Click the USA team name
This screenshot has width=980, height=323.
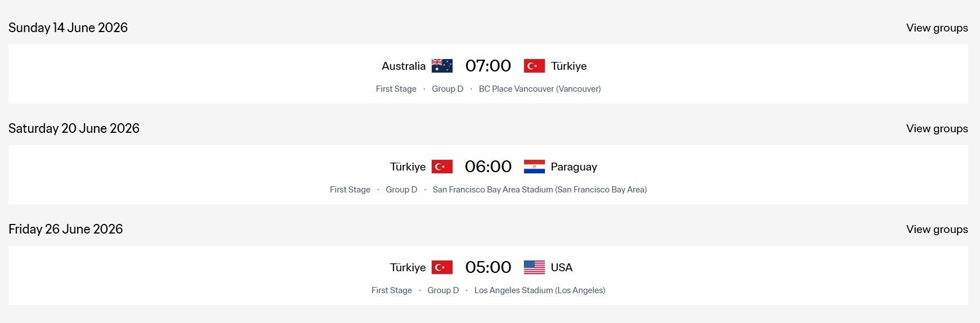pos(561,267)
